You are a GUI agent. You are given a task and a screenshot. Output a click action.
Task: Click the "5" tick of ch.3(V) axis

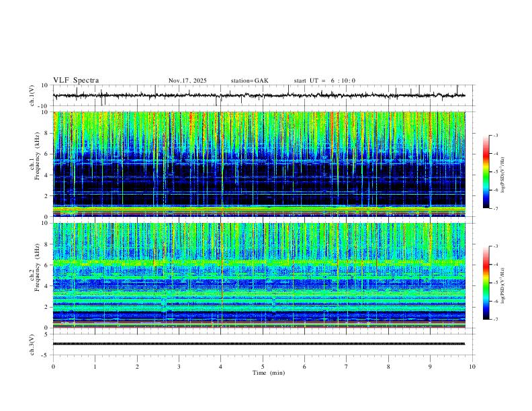click(47, 334)
